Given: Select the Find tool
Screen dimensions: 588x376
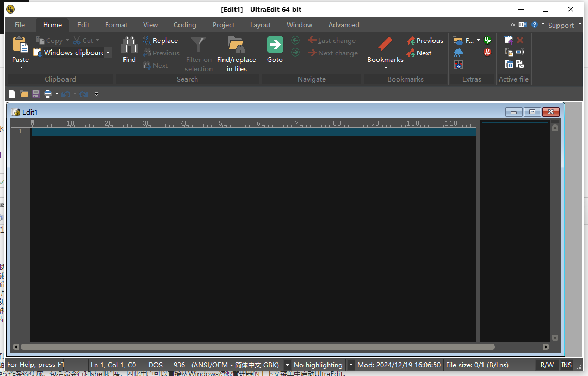Looking at the screenshot, I should click(129, 49).
